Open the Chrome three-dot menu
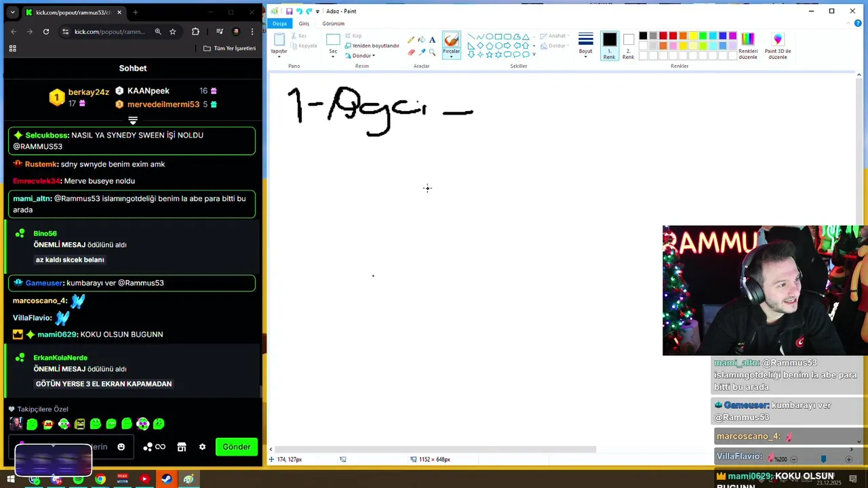The width and height of the screenshot is (868, 488). (x=252, y=31)
